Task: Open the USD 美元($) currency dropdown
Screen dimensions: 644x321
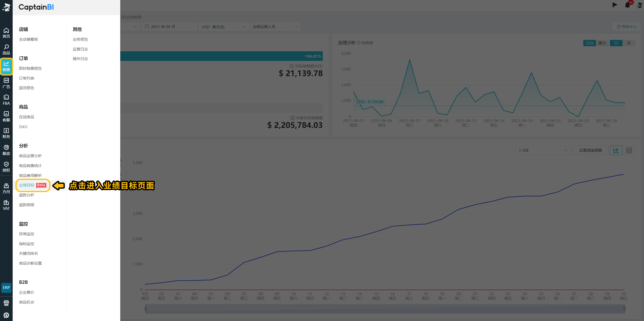Action: [x=224, y=27]
